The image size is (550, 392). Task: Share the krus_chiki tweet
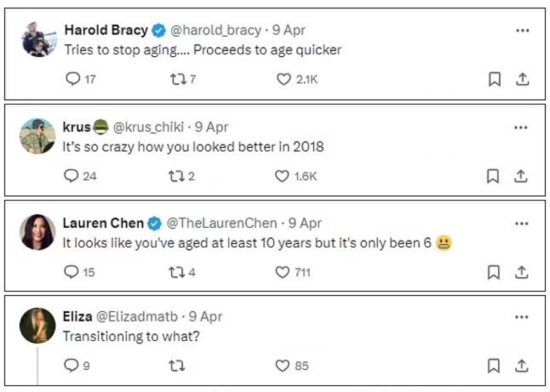521,177
